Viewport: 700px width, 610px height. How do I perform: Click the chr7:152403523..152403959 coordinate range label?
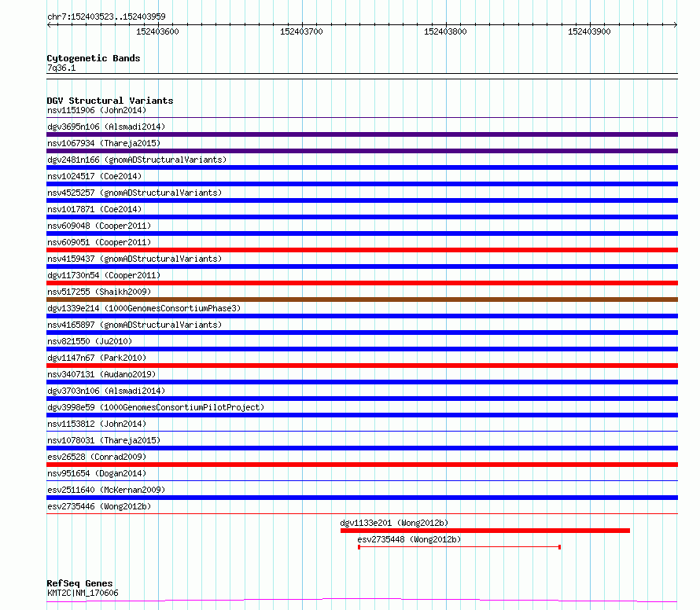coord(106,17)
